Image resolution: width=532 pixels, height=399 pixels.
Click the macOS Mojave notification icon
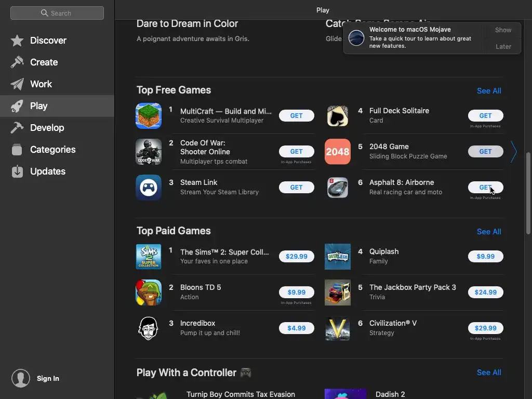pos(356,37)
